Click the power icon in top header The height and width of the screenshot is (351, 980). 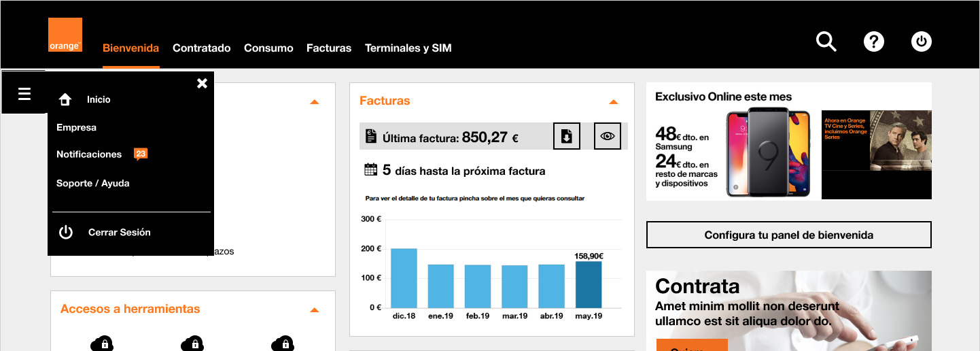921,41
